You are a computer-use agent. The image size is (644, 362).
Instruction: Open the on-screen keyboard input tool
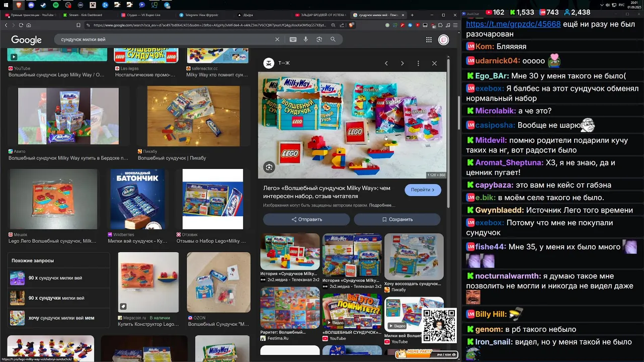pyautogui.click(x=293, y=39)
